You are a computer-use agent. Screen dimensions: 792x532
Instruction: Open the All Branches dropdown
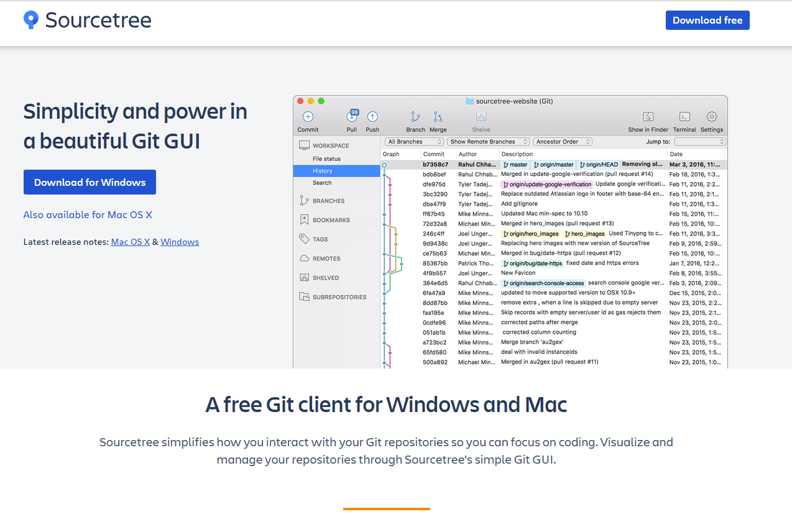point(413,142)
